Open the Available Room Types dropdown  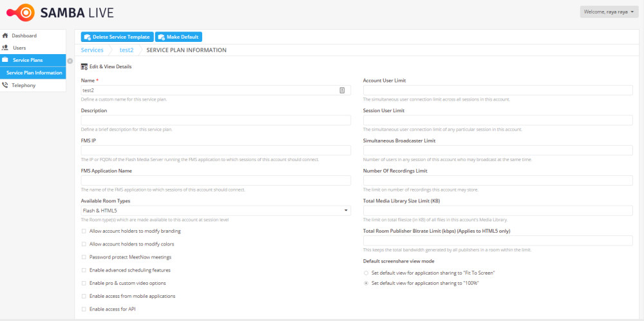click(x=216, y=210)
